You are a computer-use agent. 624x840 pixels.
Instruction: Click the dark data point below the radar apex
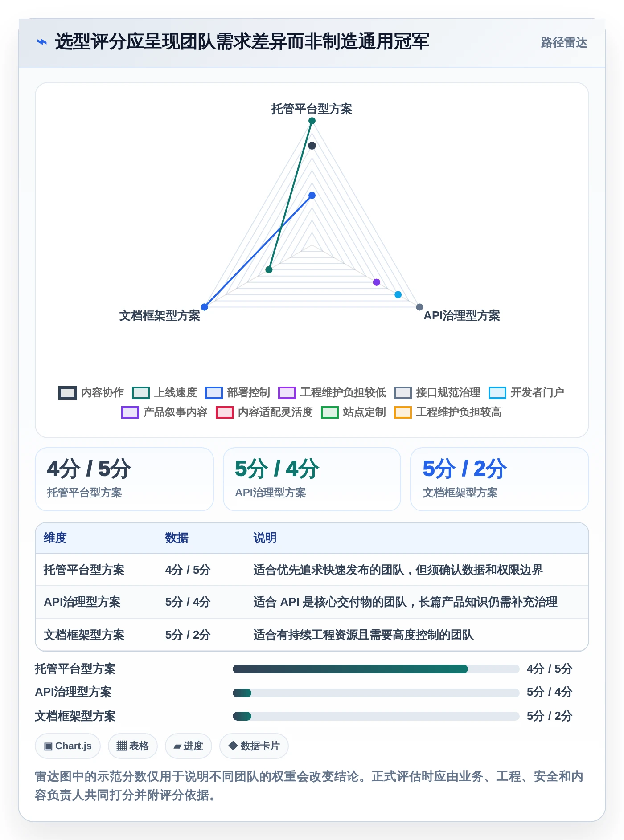click(312, 146)
